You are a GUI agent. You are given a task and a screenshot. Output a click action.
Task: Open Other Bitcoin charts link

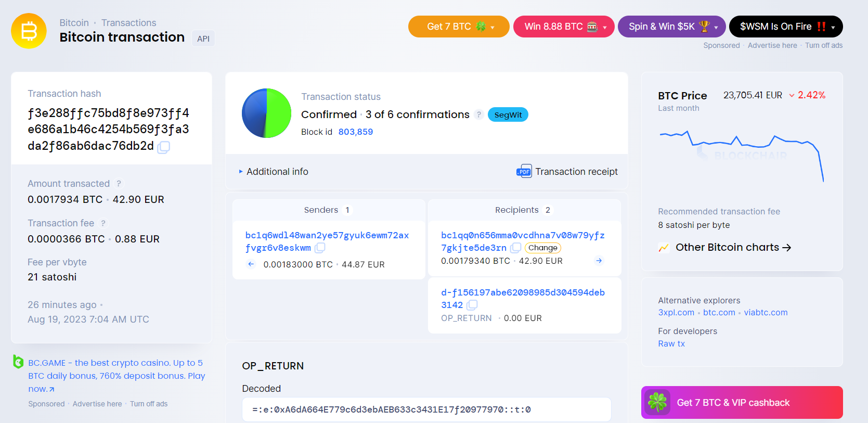coord(733,248)
